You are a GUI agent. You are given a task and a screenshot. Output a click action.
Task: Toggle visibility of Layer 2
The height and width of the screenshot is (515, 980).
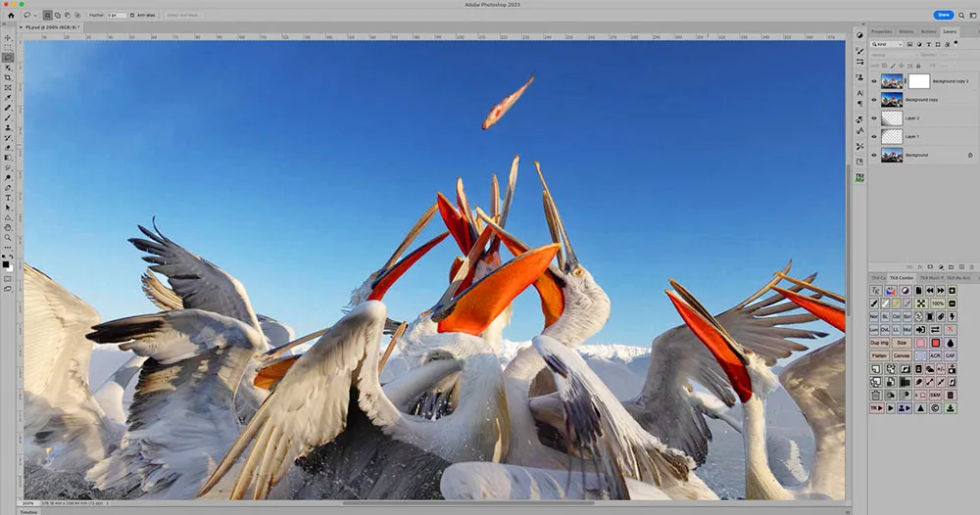click(x=874, y=118)
